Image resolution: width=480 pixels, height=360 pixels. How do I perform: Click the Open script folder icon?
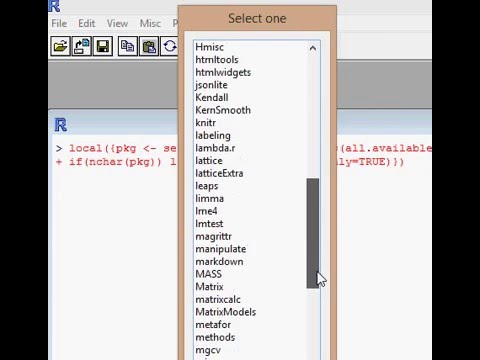pos(60,46)
